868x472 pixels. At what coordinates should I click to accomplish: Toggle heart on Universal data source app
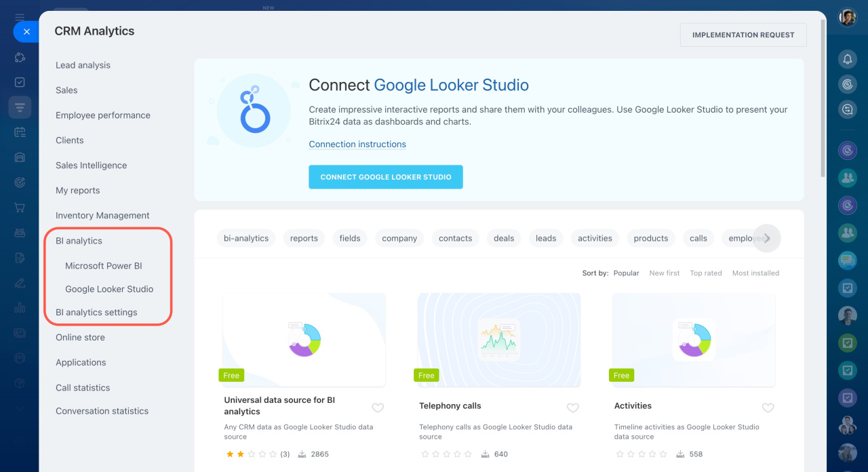378,408
